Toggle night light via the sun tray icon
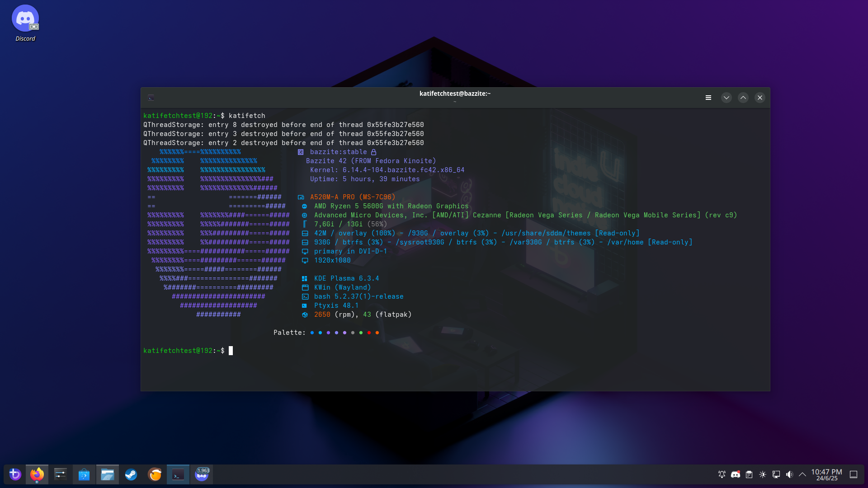Image resolution: width=868 pixels, height=488 pixels. point(763,474)
